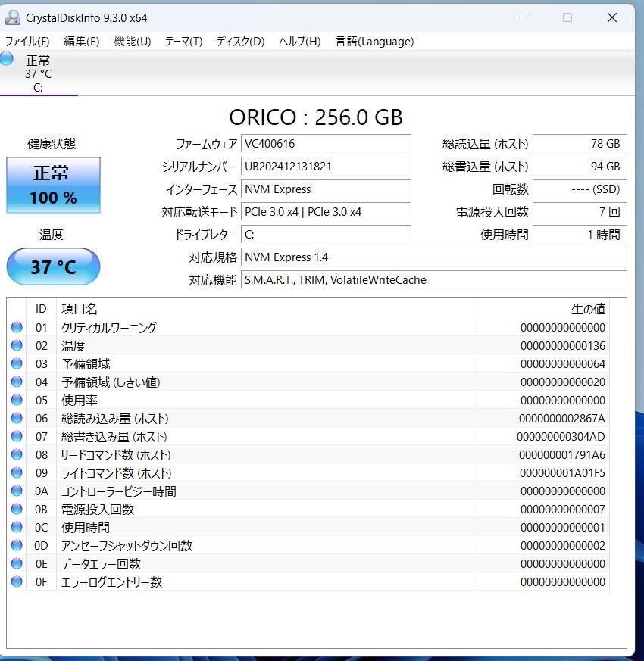Click the rotation rate value ---- (SSD)
Screen dimensions: 644x661
click(580, 189)
